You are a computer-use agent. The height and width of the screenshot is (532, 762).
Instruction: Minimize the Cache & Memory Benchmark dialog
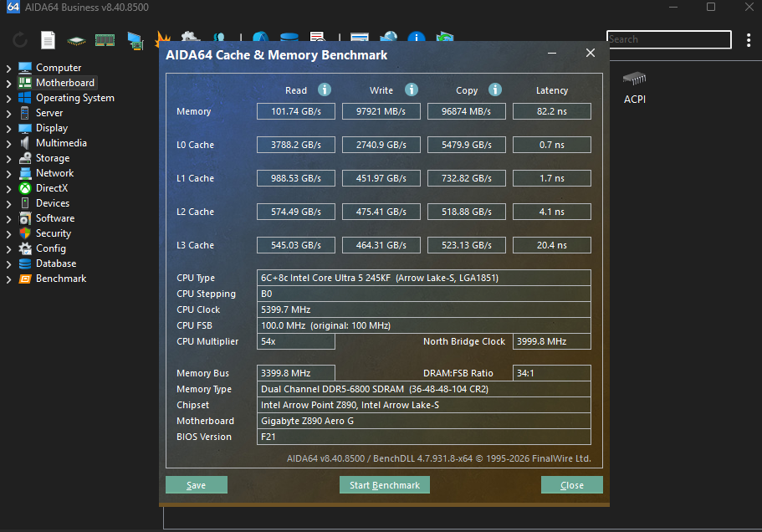click(552, 53)
